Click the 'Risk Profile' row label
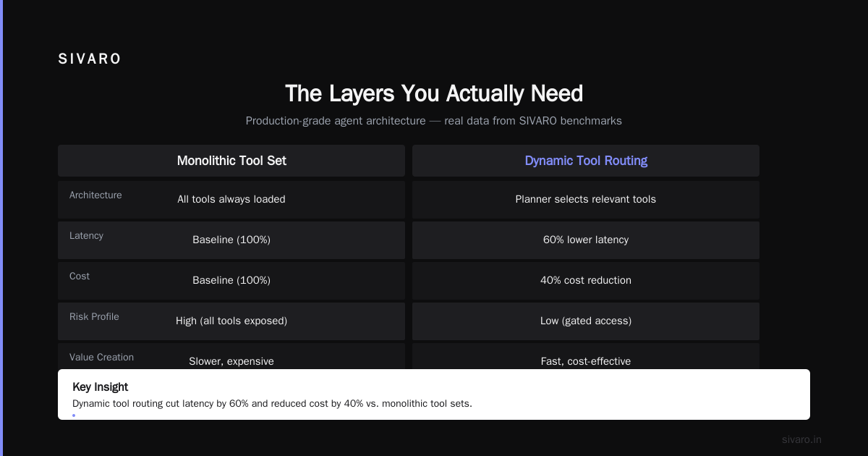The image size is (868, 456). 94,316
